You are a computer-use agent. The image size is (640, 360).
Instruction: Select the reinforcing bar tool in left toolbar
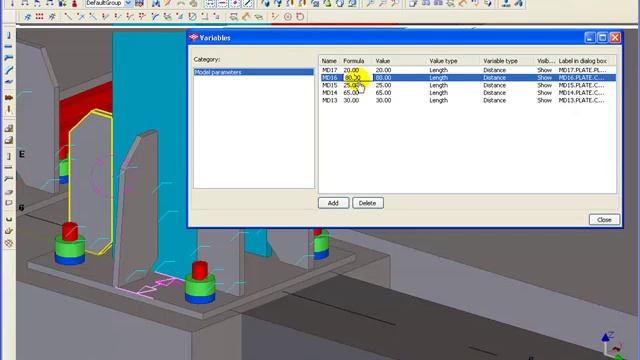tap(9, 219)
